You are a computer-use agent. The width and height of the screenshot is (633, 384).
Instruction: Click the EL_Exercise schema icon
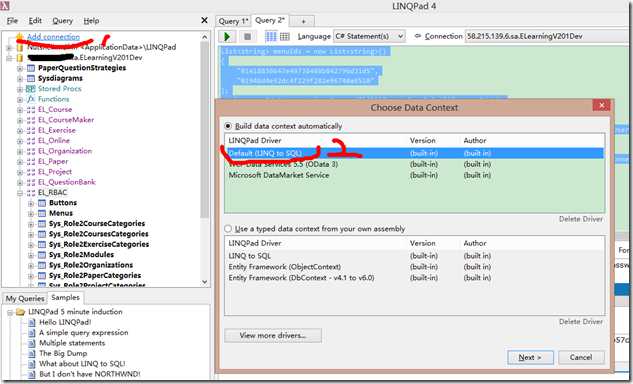31,130
